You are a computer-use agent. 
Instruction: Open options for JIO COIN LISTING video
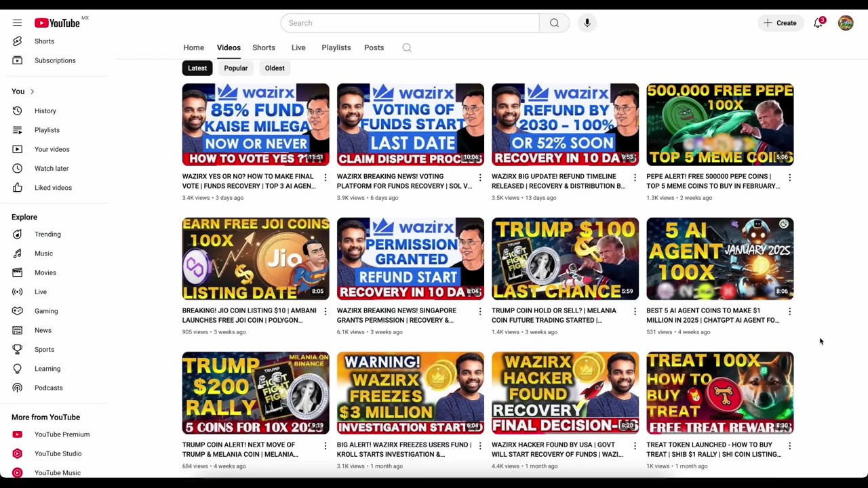click(x=325, y=312)
